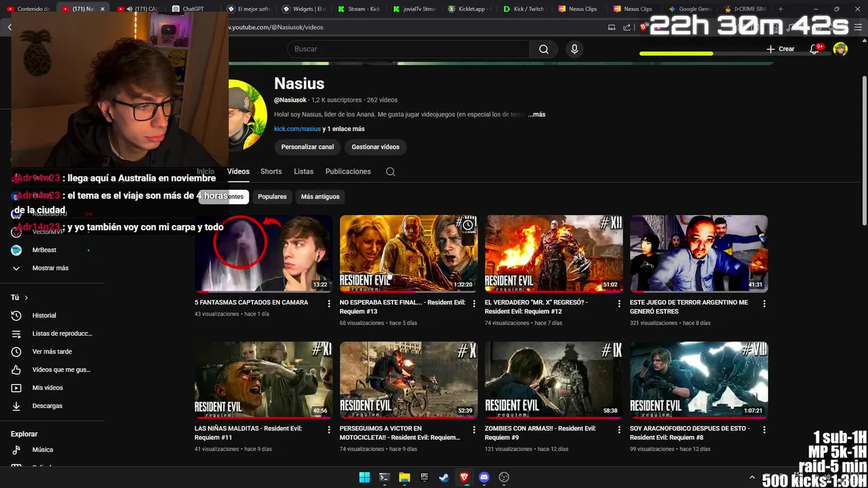Open Resident Evil Requiem #12 thumbnail
868x488 pixels.
pyautogui.click(x=553, y=253)
